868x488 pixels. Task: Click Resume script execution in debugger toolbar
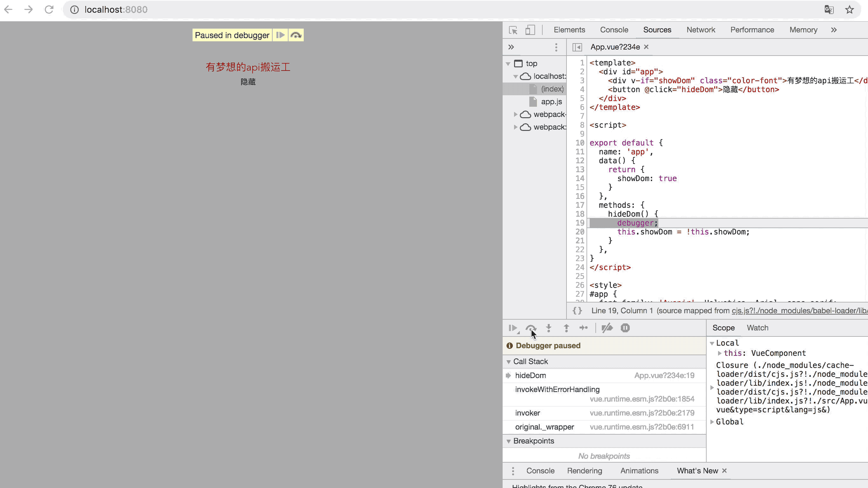513,328
